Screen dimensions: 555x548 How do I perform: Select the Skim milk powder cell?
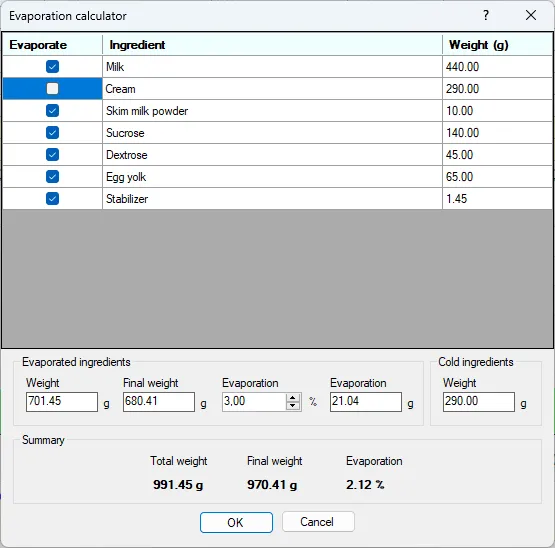[272, 110]
